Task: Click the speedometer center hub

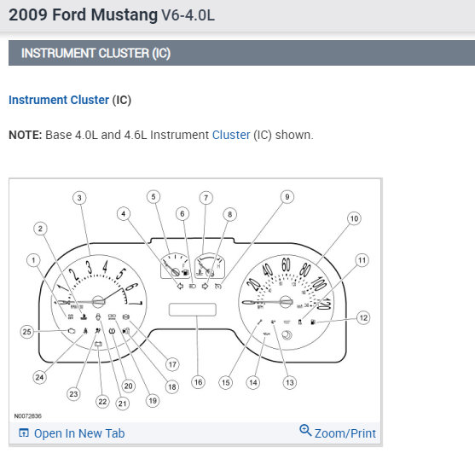Action: pyautogui.click(x=286, y=302)
